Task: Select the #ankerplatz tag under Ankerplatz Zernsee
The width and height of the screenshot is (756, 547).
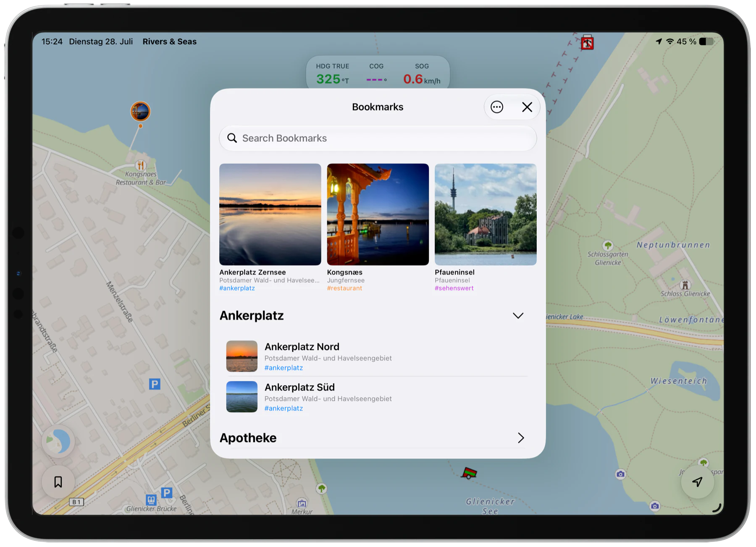Action: [x=237, y=288]
